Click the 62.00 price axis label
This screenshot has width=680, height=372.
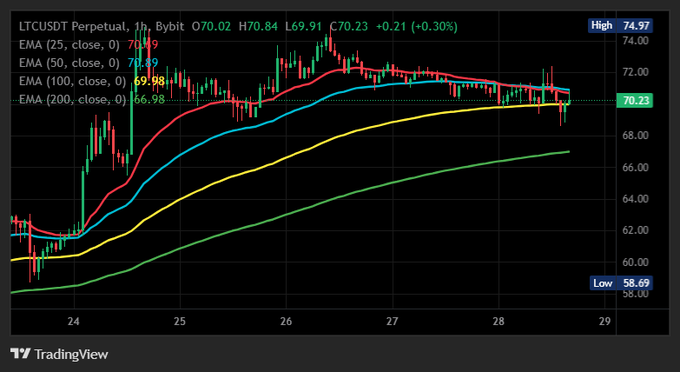coord(636,230)
